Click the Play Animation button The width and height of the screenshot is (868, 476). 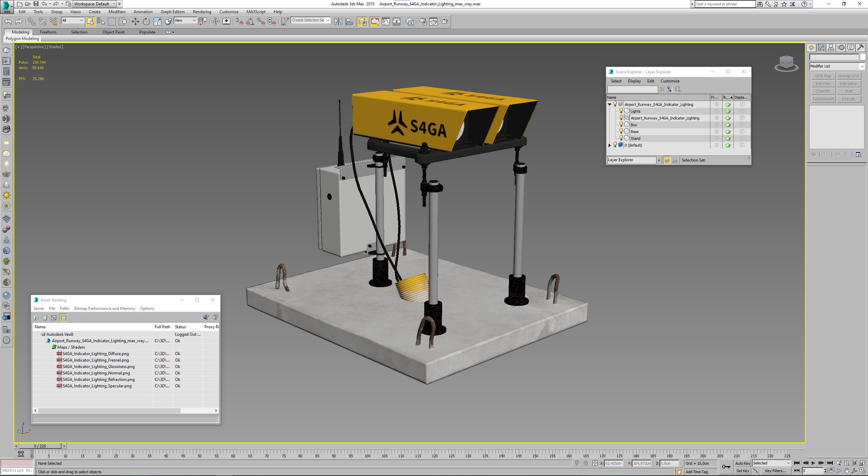coord(813,463)
